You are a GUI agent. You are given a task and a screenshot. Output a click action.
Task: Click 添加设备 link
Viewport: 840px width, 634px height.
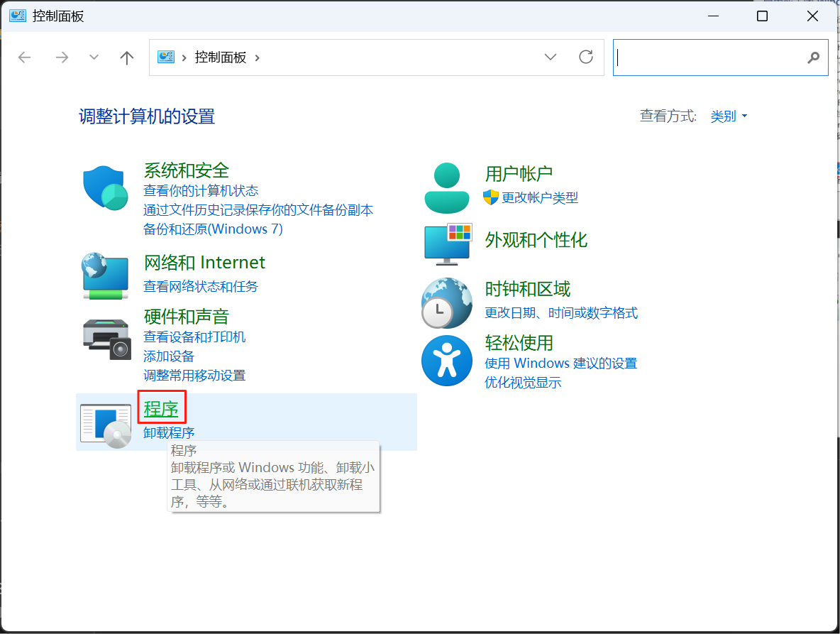click(169, 356)
